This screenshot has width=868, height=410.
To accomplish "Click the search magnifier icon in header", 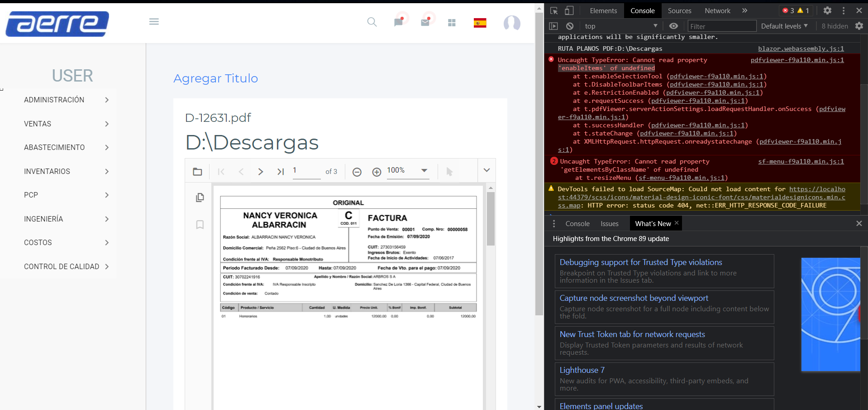I will pos(372,22).
